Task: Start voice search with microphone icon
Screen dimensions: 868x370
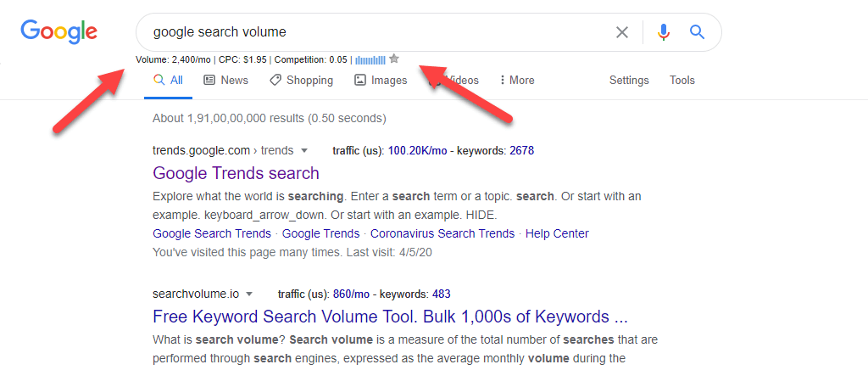Action: point(664,32)
